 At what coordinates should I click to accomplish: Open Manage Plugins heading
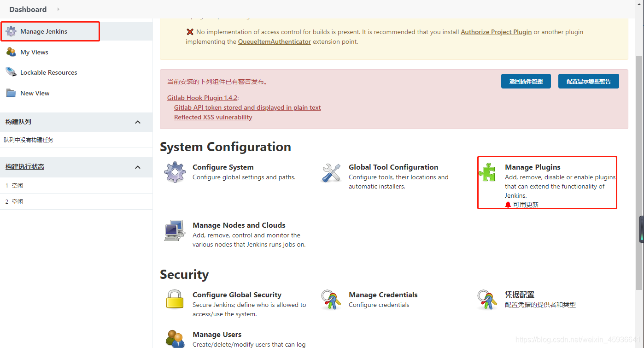(x=533, y=167)
